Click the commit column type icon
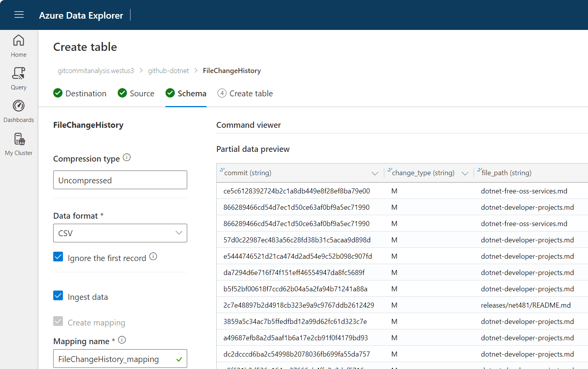Screen dimensions: 588x369 [x=222, y=170]
